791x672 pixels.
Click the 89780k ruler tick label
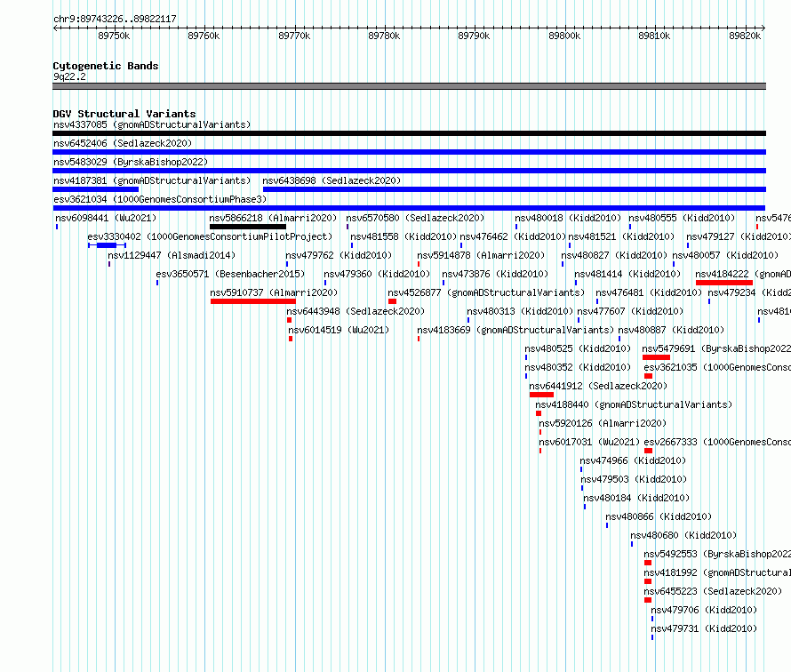tap(384, 36)
